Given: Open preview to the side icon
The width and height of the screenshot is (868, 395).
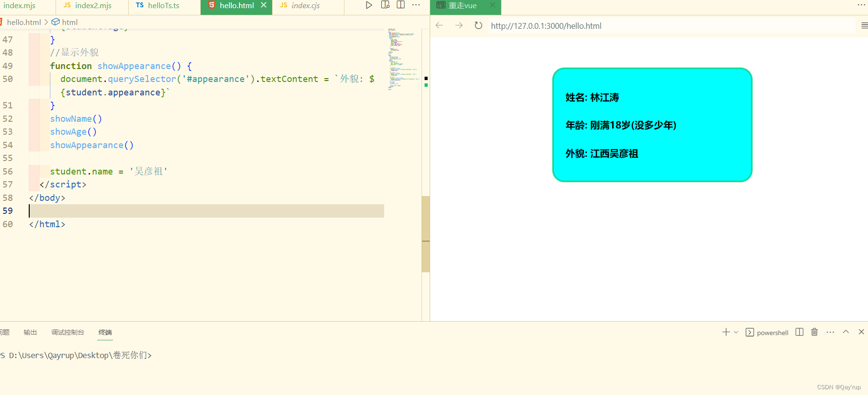Looking at the screenshot, I should tap(385, 5).
